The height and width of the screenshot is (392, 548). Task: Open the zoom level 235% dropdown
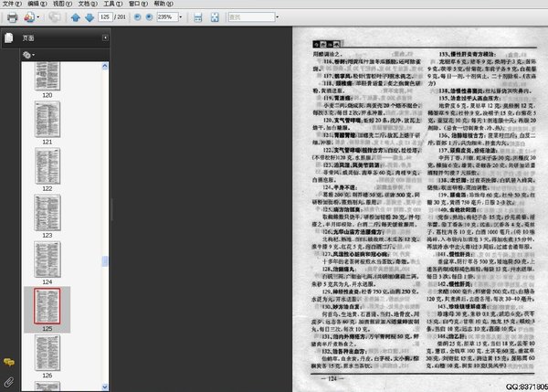pos(184,17)
